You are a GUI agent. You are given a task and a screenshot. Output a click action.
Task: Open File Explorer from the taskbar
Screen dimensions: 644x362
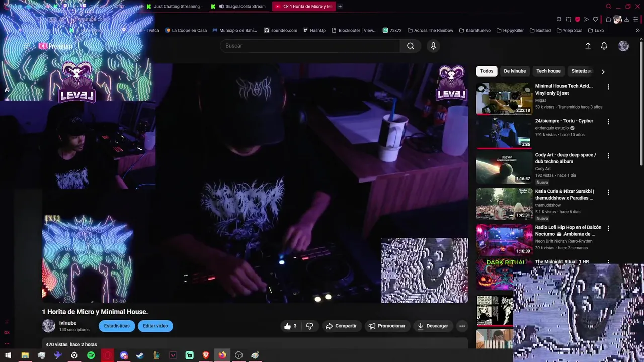click(25, 355)
